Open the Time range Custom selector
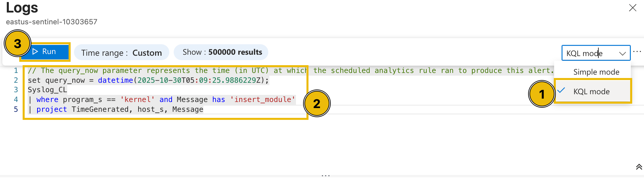Image resolution: width=644 pixels, height=181 pixels. click(x=121, y=53)
